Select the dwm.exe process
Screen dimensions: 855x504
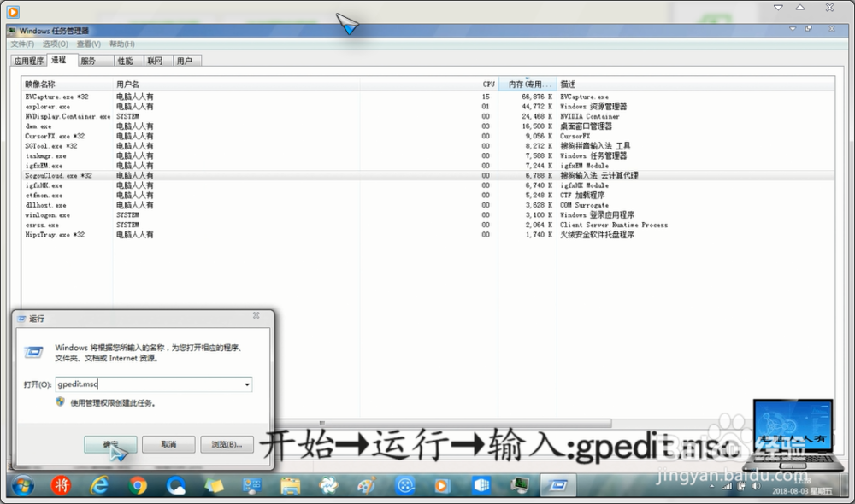coord(427,126)
